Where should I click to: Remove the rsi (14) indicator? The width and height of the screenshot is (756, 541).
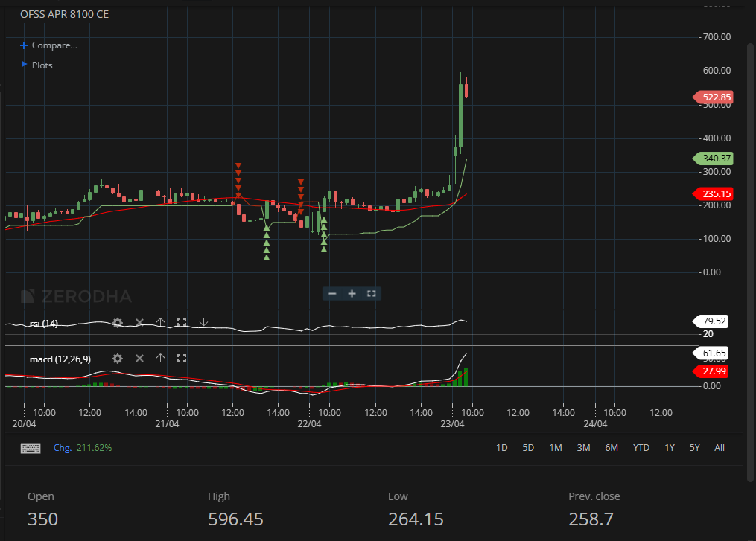pos(139,323)
